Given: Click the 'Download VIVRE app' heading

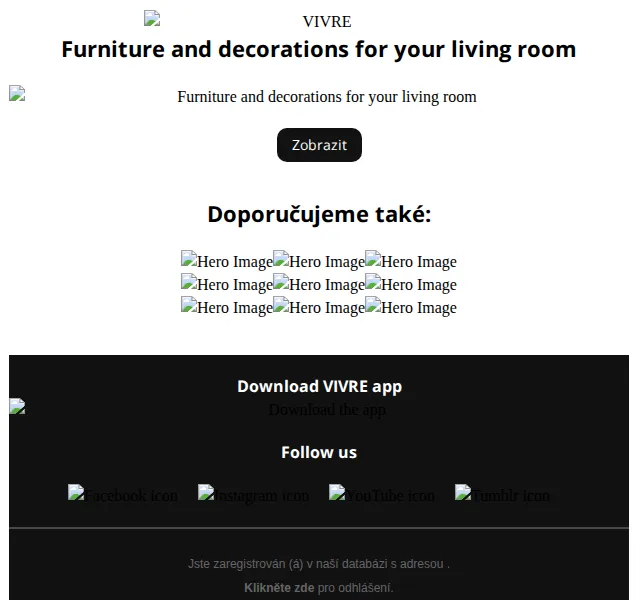Looking at the screenshot, I should (319, 386).
